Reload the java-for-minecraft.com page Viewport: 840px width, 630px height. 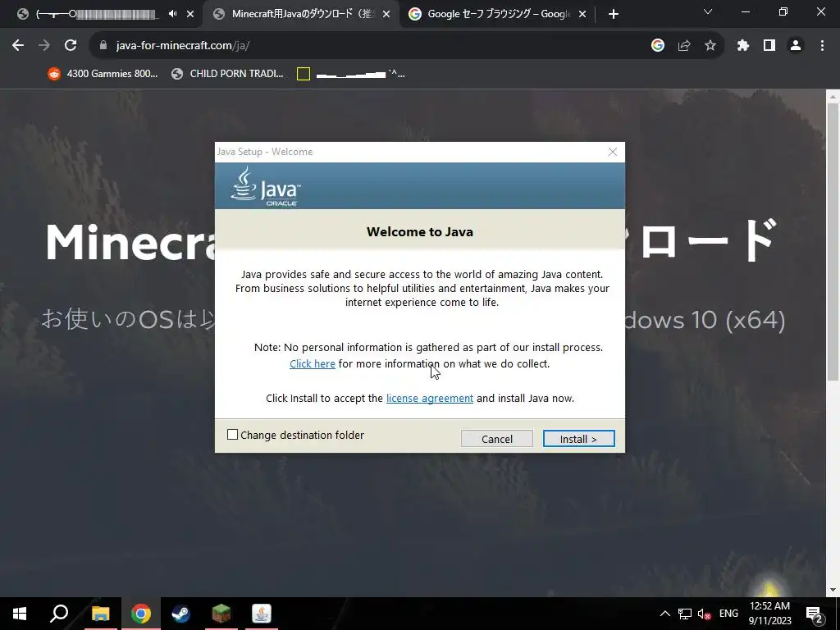coord(71,46)
